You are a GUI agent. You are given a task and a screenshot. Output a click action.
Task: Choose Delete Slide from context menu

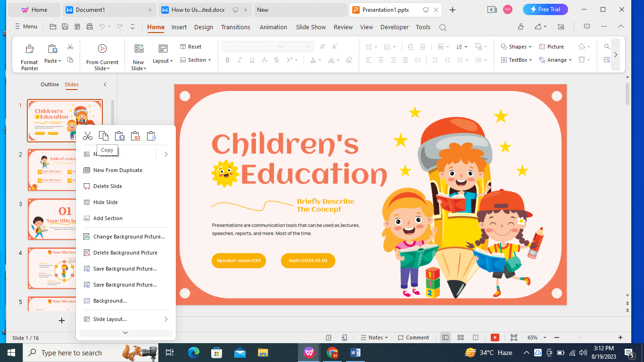click(107, 186)
